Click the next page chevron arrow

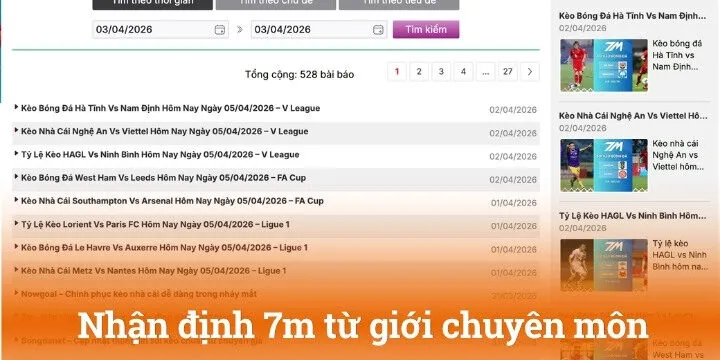tap(530, 72)
